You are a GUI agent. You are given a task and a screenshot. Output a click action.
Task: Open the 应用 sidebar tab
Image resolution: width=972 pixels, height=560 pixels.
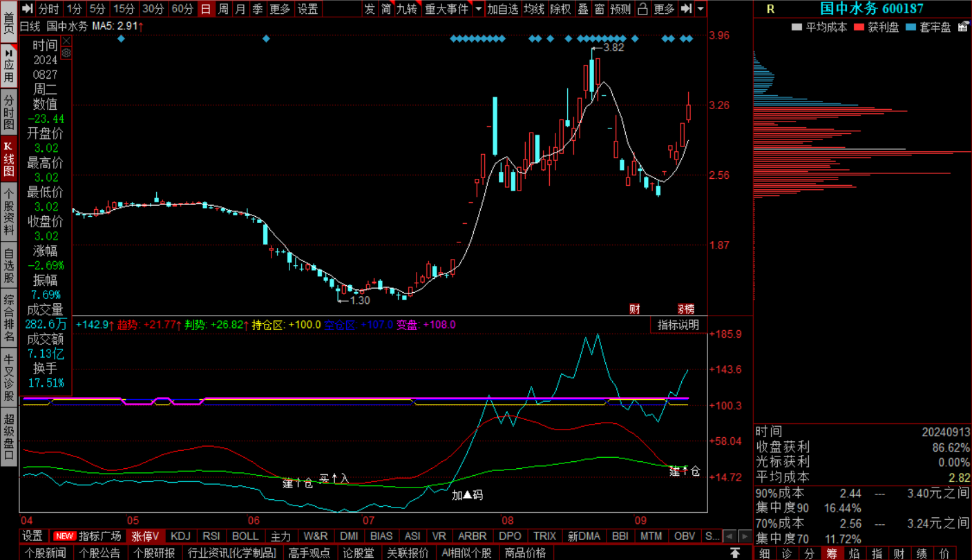click(x=9, y=66)
